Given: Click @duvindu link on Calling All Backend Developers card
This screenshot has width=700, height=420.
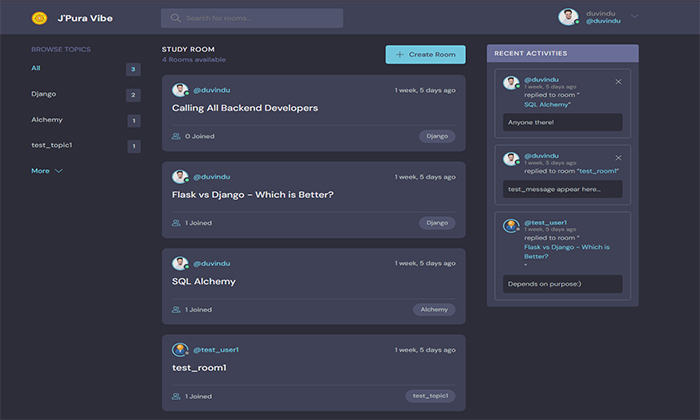Looking at the screenshot, I should (x=212, y=90).
